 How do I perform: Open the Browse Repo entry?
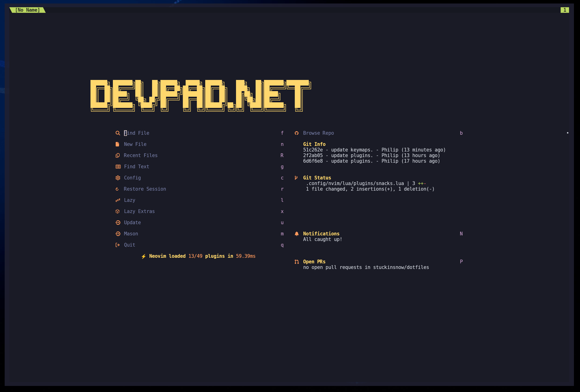click(x=318, y=133)
